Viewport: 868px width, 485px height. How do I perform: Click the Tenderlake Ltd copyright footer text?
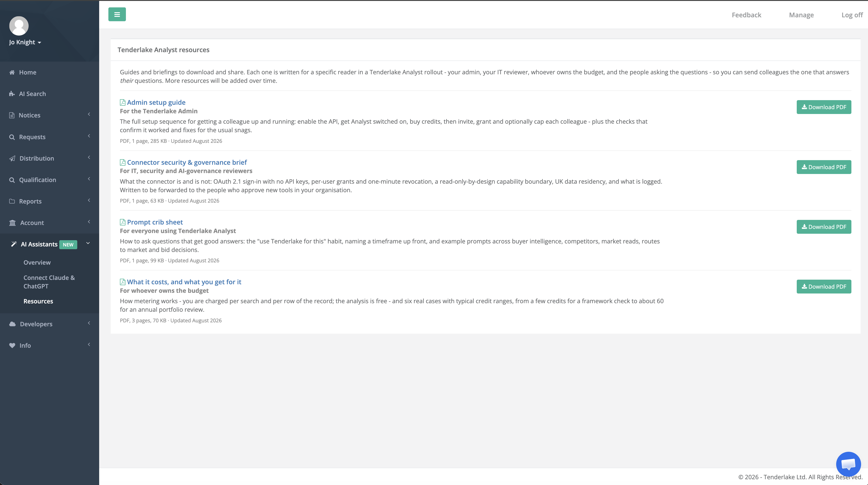click(x=801, y=477)
